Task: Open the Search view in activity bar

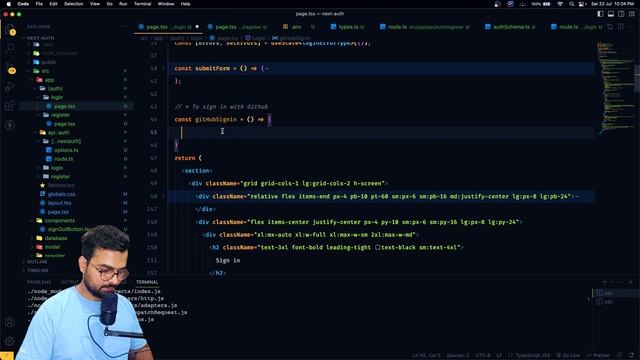Action: [10, 48]
